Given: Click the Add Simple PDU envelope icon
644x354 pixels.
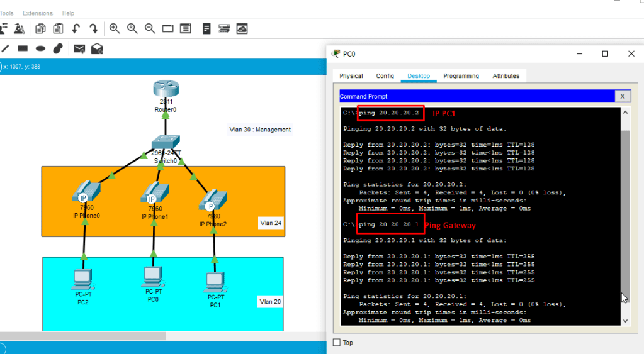Looking at the screenshot, I should tap(79, 48).
